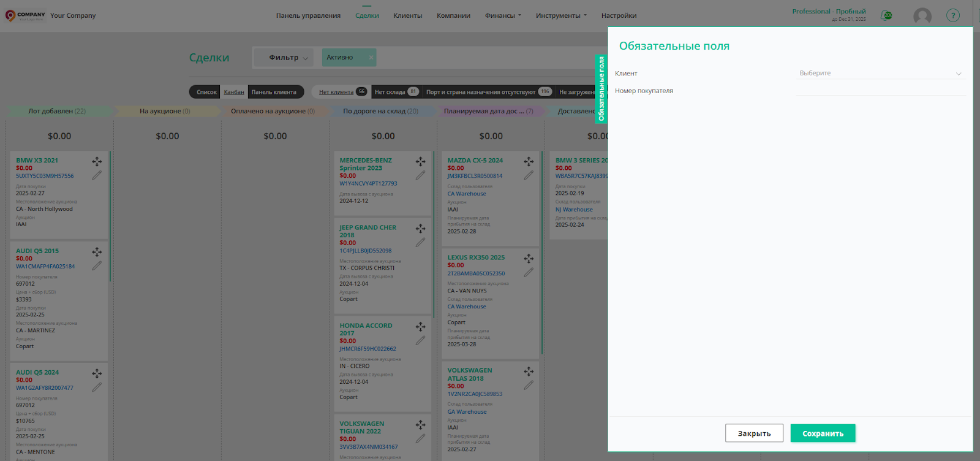Open VIN link JM3KFBCL3R0500814
Image resolution: width=980 pixels, height=461 pixels.
(475, 176)
